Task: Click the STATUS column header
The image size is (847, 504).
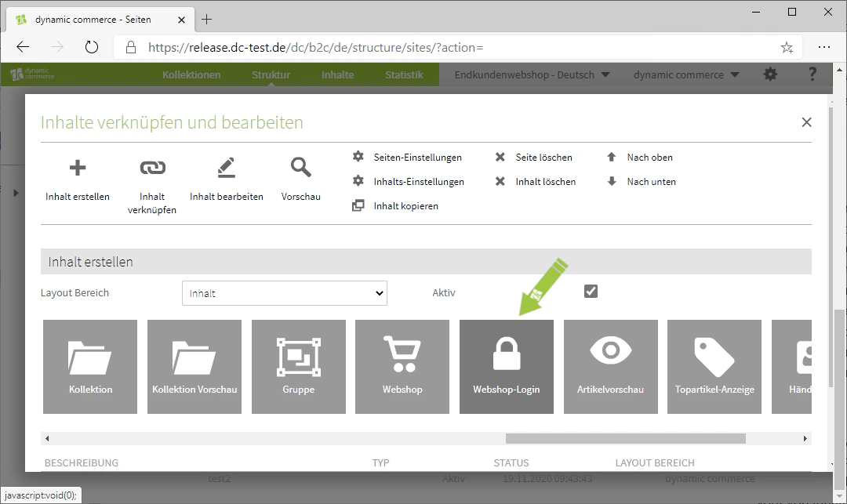Action: tap(511, 462)
